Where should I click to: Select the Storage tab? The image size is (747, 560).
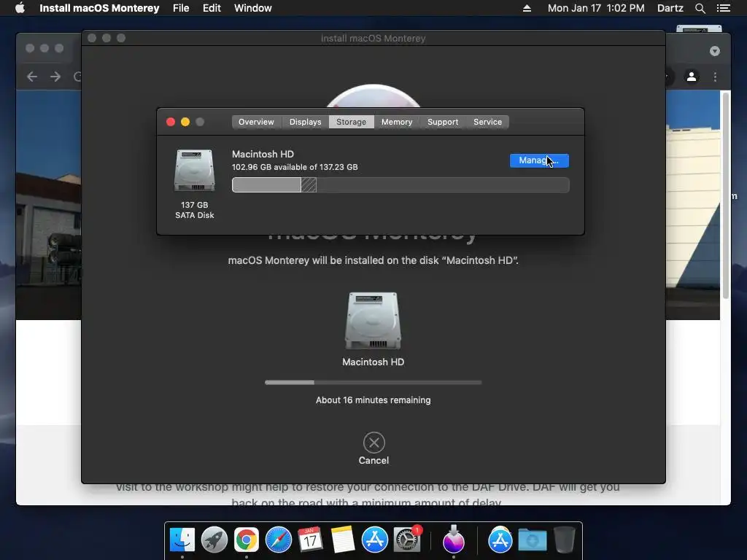351,122
